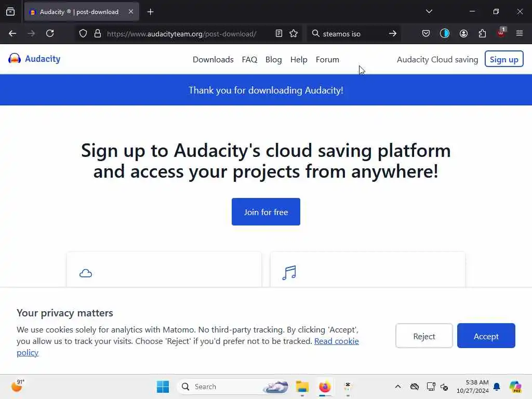This screenshot has width=532, height=399.
Task: Open the Help nav item
Action: 299,60
